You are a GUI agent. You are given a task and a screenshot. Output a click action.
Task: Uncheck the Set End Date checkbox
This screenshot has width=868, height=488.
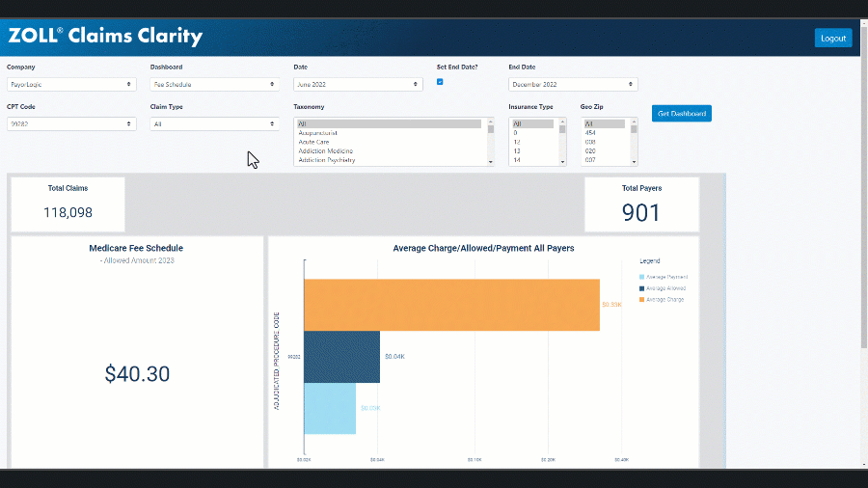tap(440, 82)
